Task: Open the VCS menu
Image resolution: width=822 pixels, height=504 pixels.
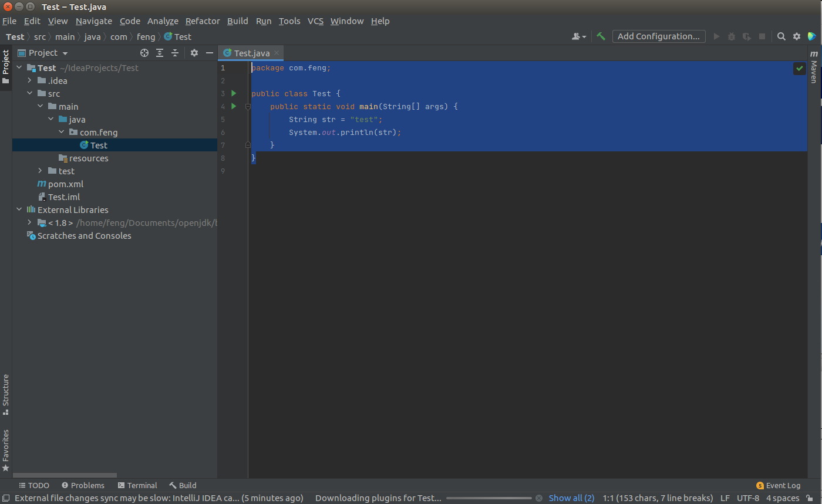Action: tap(315, 21)
